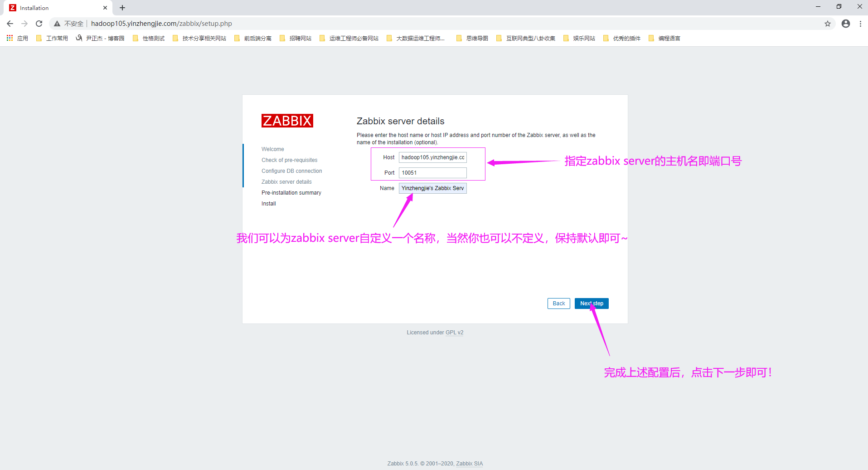Select the Welcome setup step
This screenshot has width=868, height=470.
(x=273, y=149)
